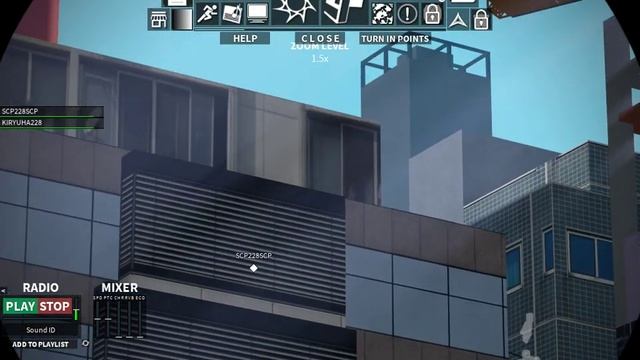Viewport: 640px width, 360px height.
Task: Open the exclamation mark alert icon
Action: click(x=407, y=14)
